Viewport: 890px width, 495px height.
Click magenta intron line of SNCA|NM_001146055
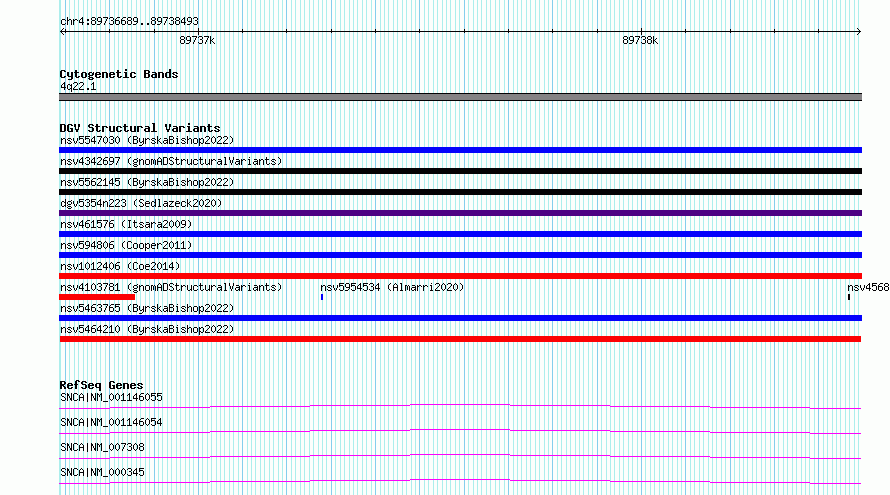[x=460, y=405]
